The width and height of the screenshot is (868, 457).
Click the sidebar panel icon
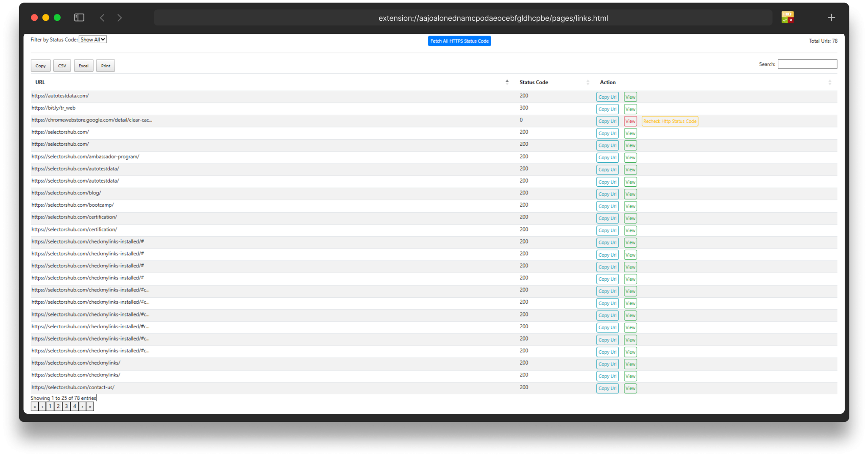(79, 17)
